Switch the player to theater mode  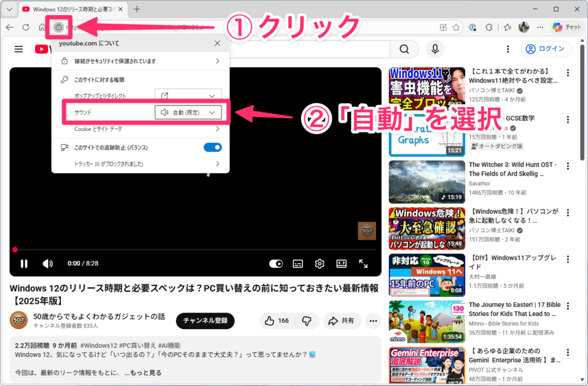tap(341, 264)
